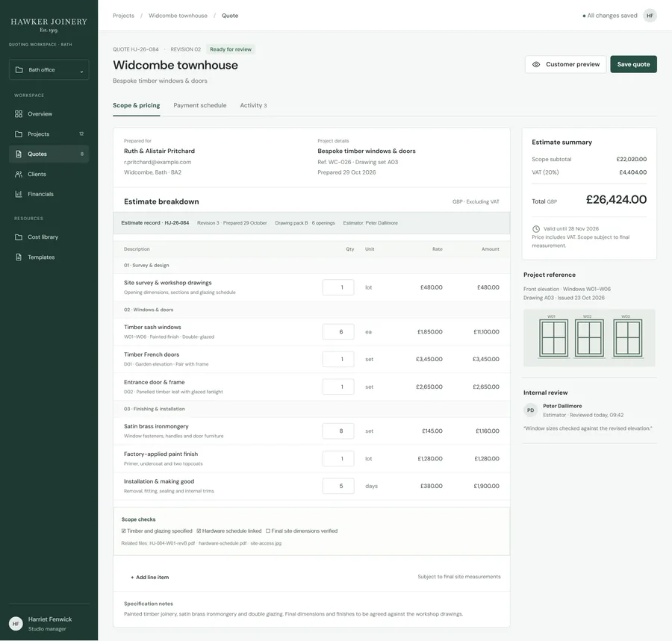The height and width of the screenshot is (641, 672).
Task: Click the Estimate record · HJ-26-084 label
Action: click(x=155, y=223)
